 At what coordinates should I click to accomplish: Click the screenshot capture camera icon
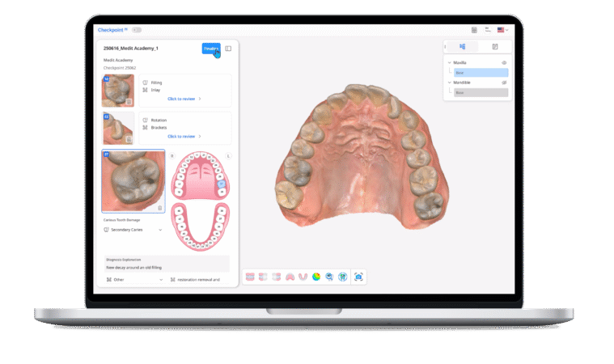click(358, 277)
